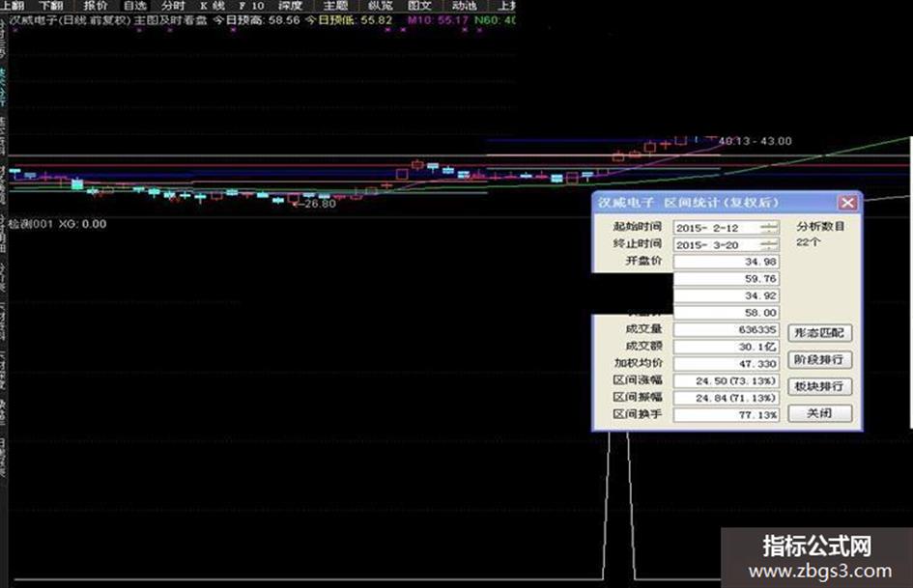Switch to the K线 chart view
913x588 pixels.
coord(212,5)
